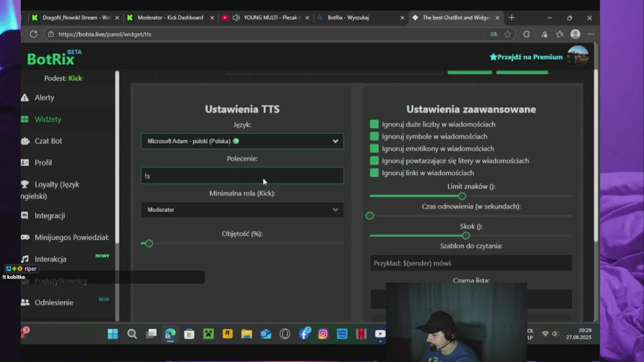
Task: Add page to favorites star icon
Action: (508, 34)
